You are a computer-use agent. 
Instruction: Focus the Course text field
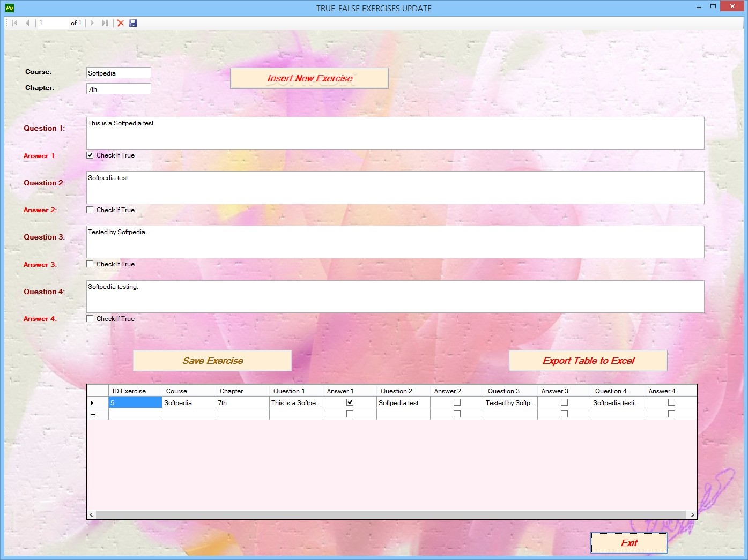pos(119,73)
